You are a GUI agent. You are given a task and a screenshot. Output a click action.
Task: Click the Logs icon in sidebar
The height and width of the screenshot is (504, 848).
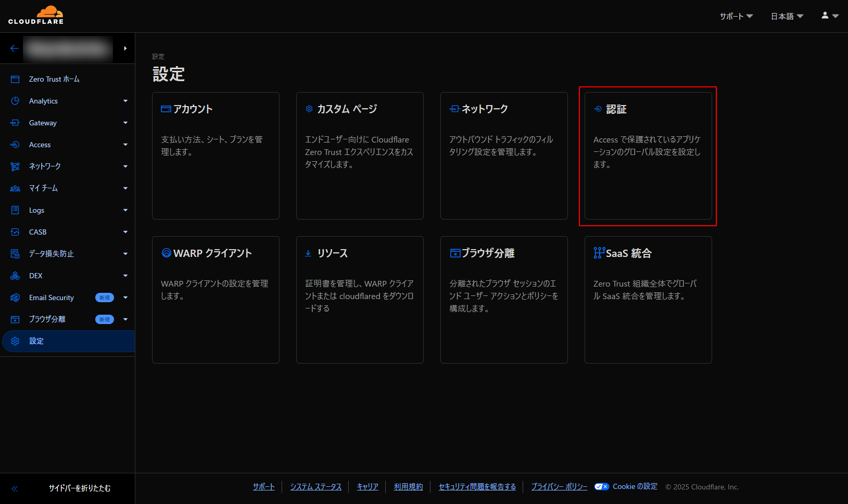[x=15, y=210]
